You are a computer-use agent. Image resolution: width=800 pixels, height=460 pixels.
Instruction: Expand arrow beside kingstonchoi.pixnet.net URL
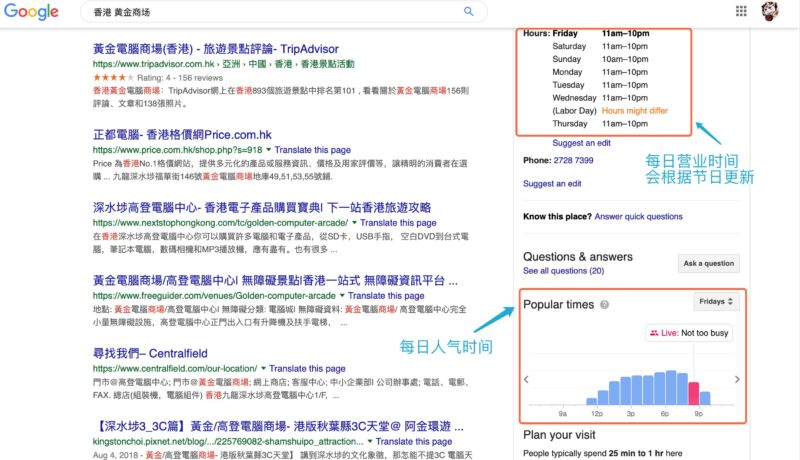(x=370, y=441)
